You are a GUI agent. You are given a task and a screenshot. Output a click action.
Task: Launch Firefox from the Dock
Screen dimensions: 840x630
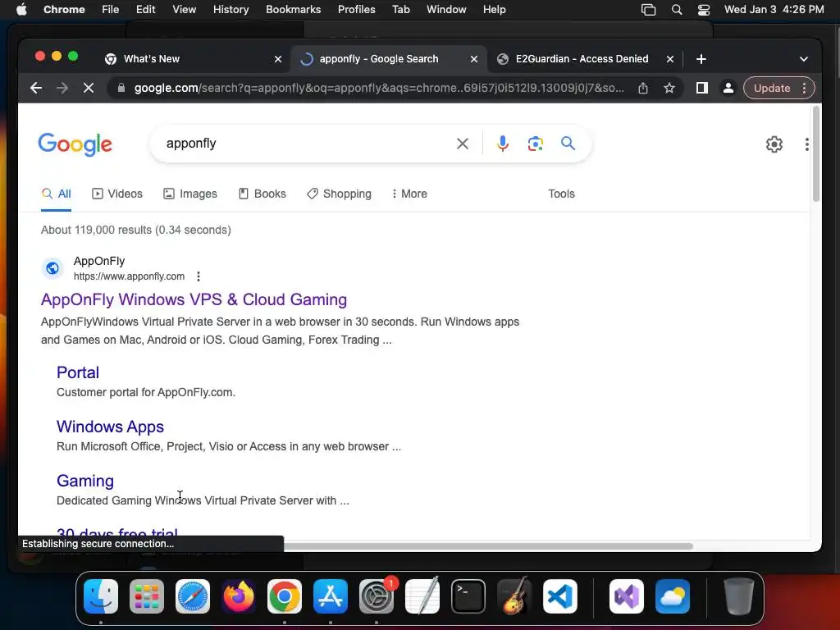click(239, 596)
